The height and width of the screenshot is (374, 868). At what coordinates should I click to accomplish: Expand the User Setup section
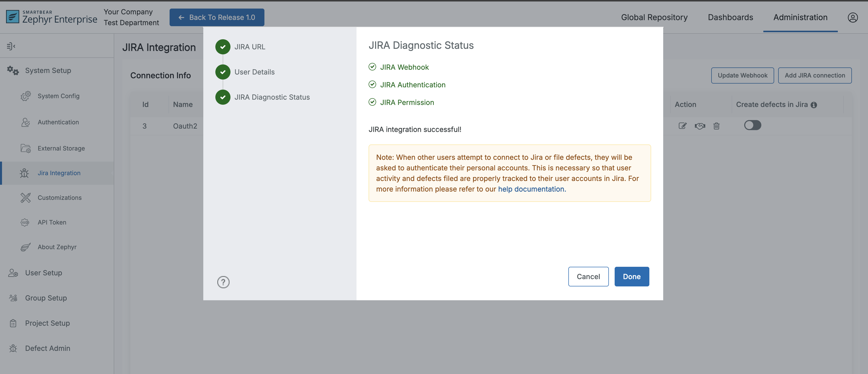tap(44, 273)
